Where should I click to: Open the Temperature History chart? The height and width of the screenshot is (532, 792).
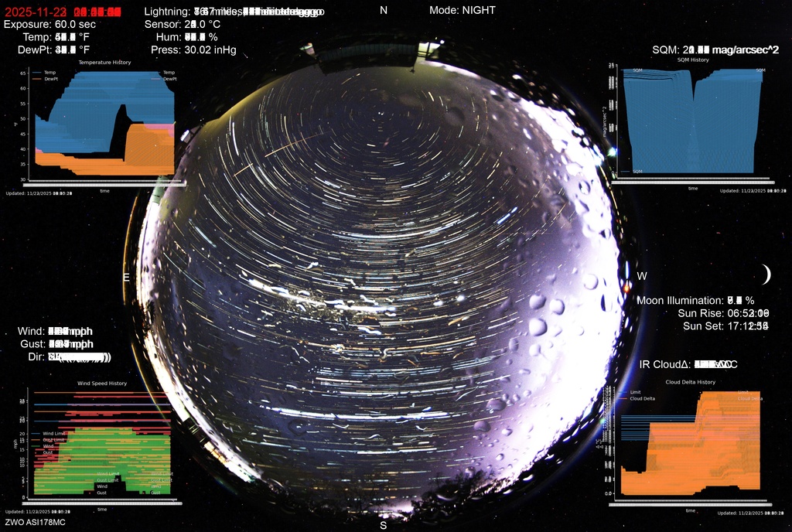tap(104, 124)
